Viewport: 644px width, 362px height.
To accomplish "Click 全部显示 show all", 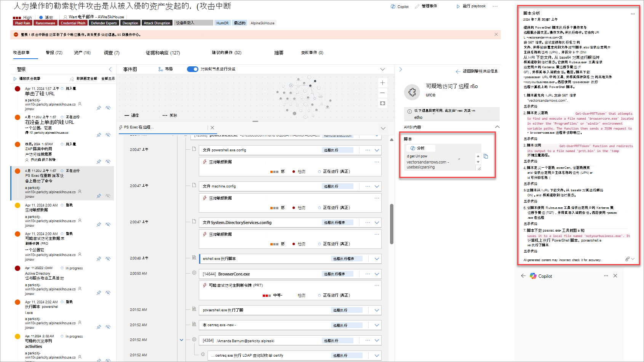I will click(x=108, y=79).
